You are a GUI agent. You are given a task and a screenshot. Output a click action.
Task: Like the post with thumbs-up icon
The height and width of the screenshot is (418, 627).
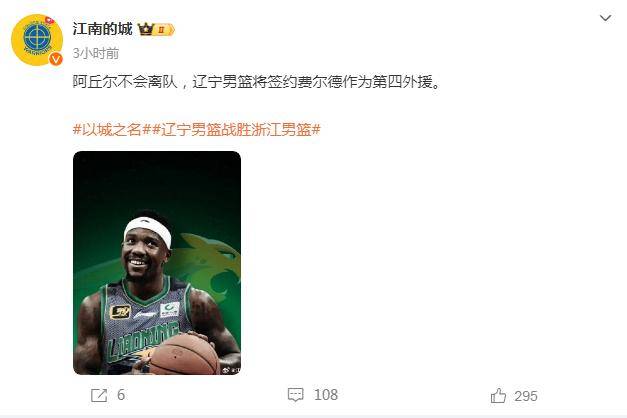(498, 396)
